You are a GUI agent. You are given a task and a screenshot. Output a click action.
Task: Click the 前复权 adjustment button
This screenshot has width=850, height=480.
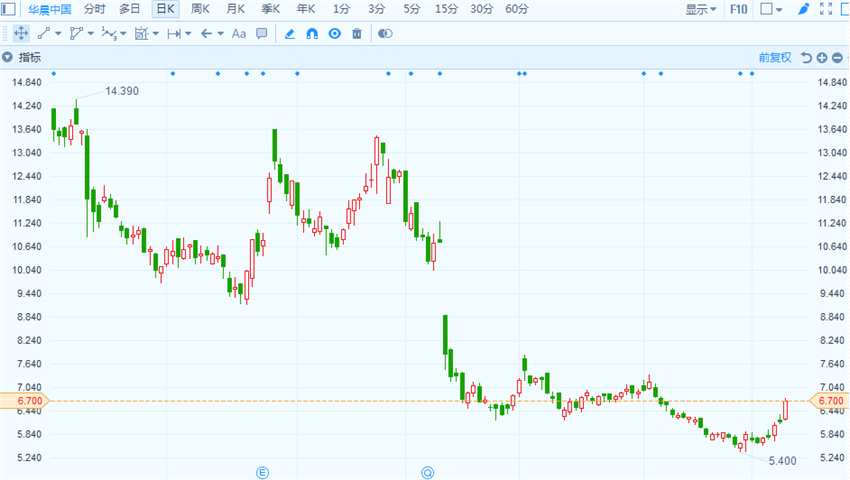[775, 57]
